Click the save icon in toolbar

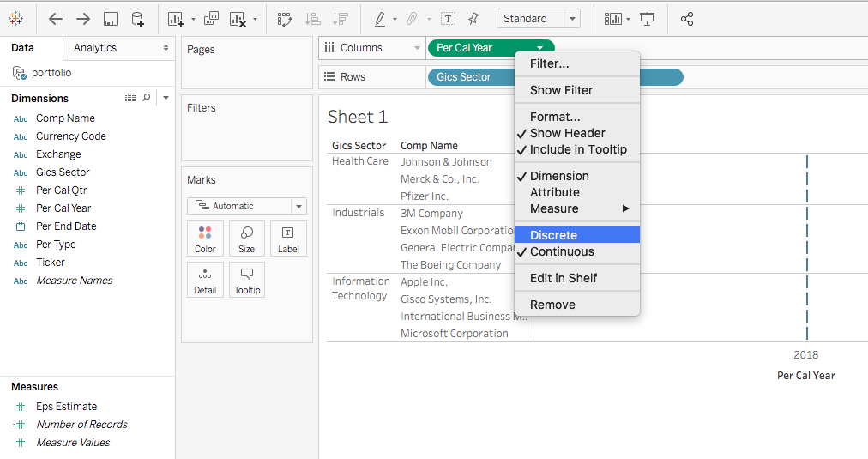pyautogui.click(x=110, y=19)
